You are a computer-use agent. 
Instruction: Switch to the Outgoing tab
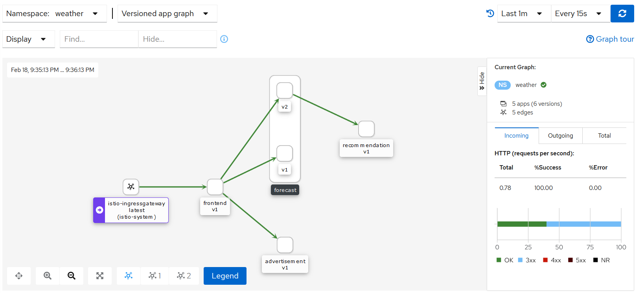[x=560, y=136]
